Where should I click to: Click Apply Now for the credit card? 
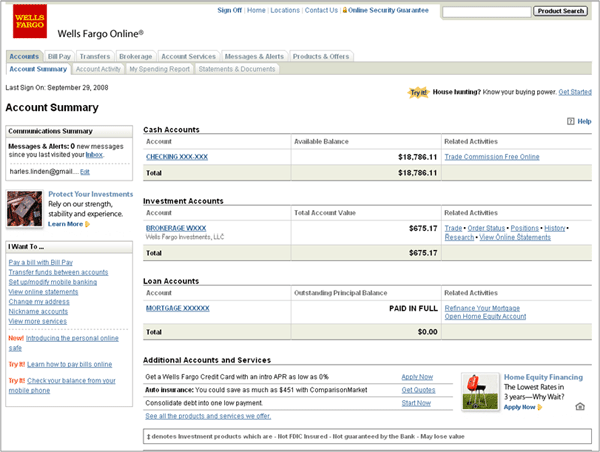417,377
